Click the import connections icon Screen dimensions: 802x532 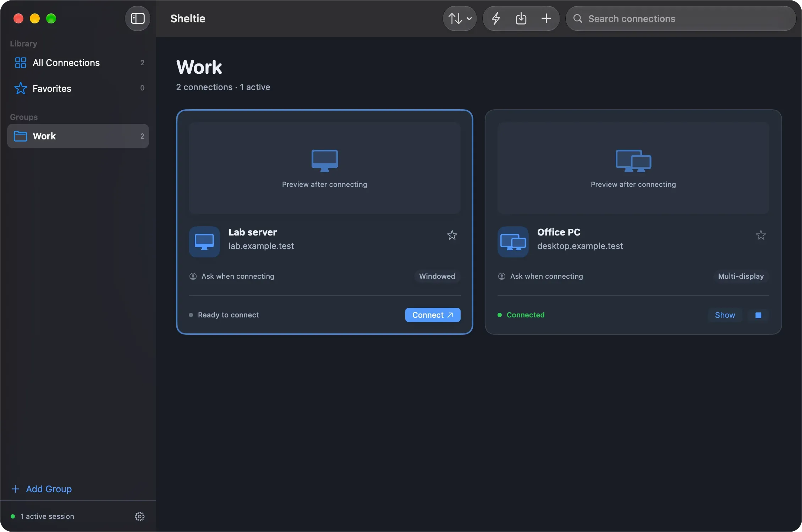(x=521, y=18)
